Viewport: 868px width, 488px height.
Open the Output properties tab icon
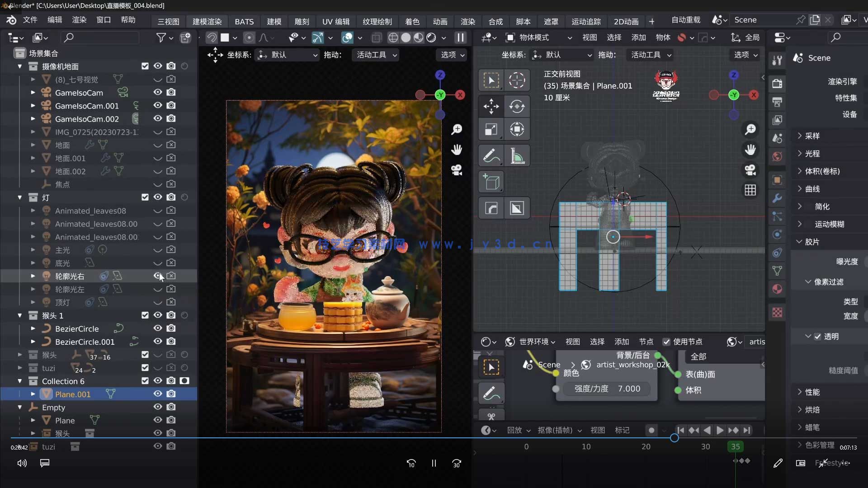(x=777, y=102)
